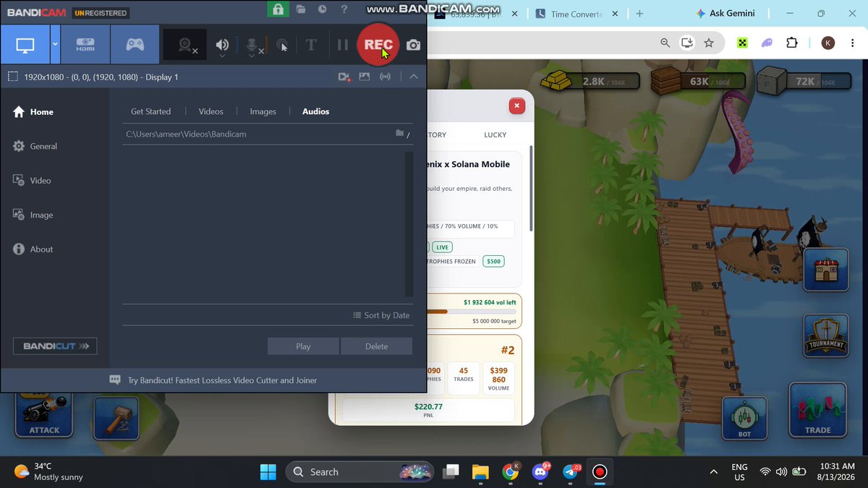
Task: Open the Sort by Date options
Action: [x=381, y=315]
